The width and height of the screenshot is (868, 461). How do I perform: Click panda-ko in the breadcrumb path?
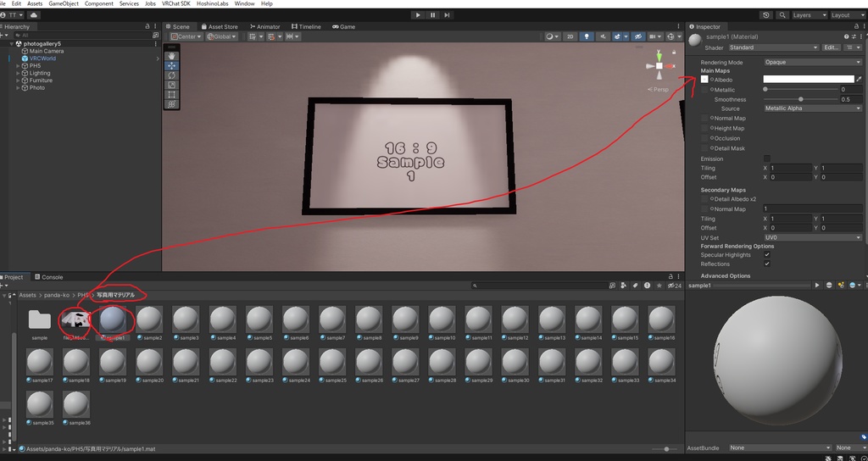[57, 295]
